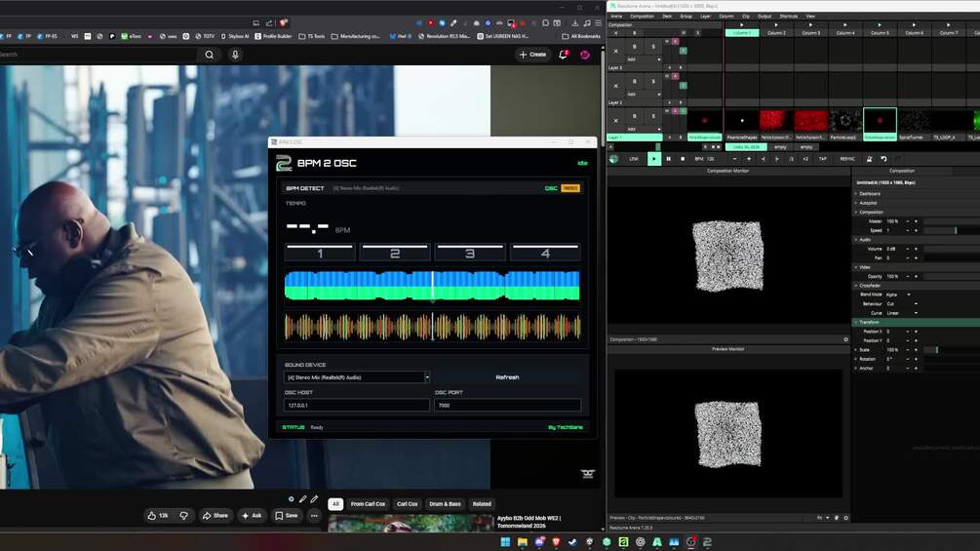
Task: Click the BPM divide /2 button
Action: coord(791,159)
